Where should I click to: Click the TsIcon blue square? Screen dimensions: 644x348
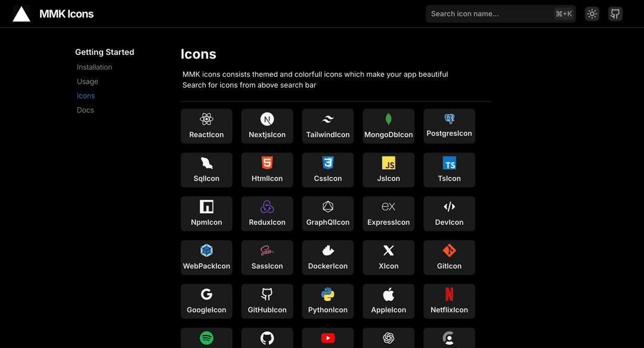tap(449, 170)
